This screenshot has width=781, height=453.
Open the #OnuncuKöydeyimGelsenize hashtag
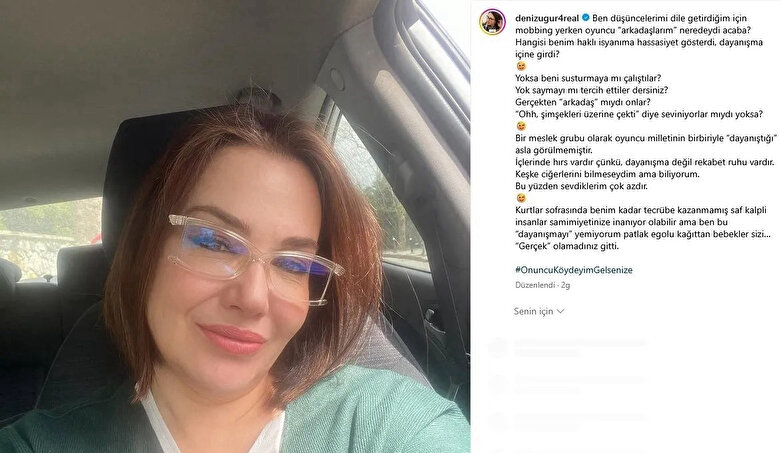pyautogui.click(x=574, y=270)
